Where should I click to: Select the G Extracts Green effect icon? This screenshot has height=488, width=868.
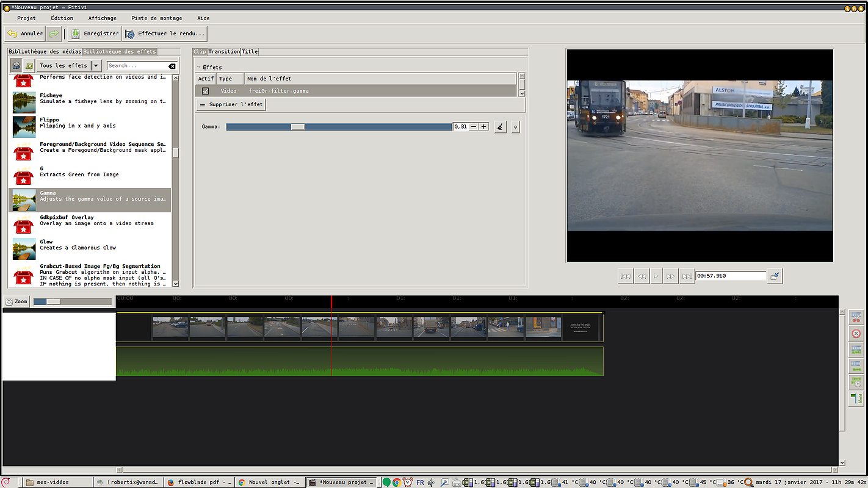24,175
